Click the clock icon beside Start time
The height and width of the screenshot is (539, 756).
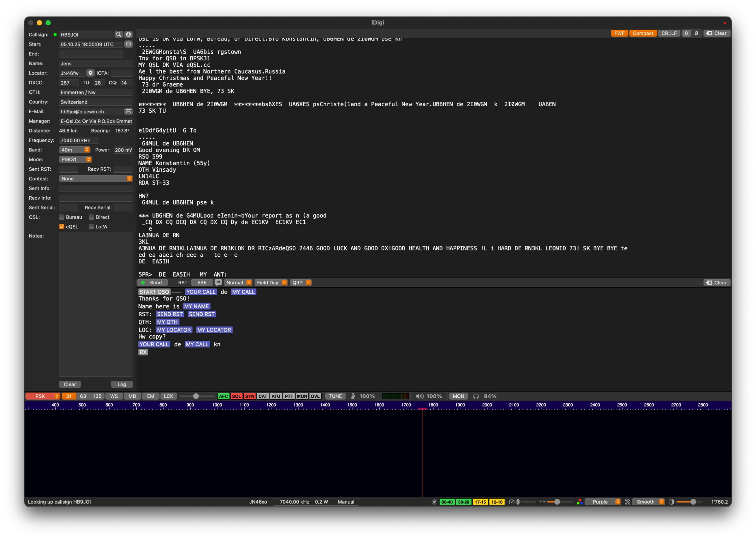(129, 44)
